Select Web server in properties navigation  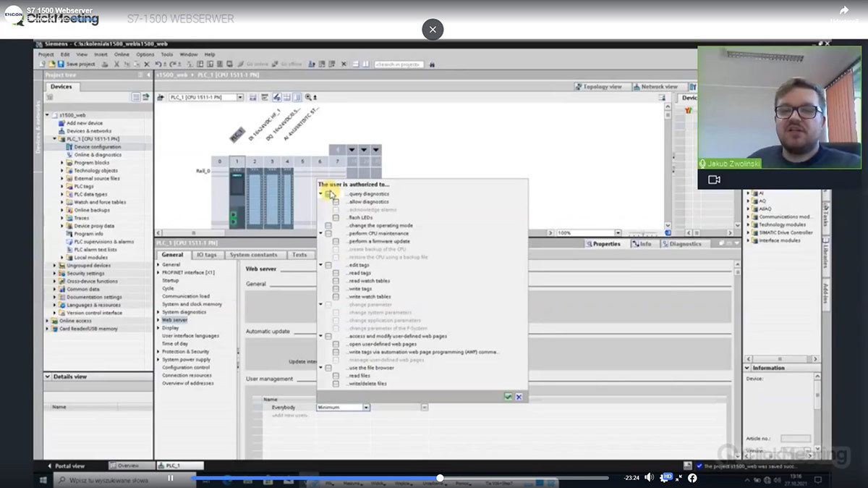point(174,319)
